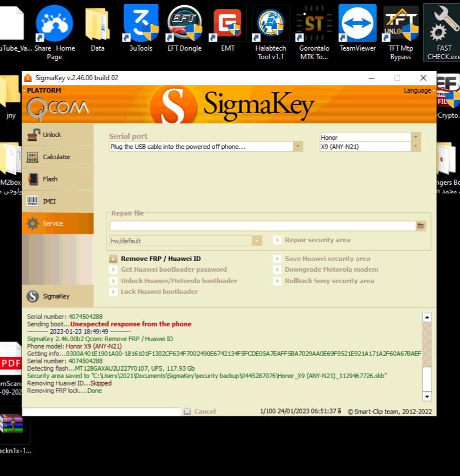Click Remove FRP / Huawei ID
Screen dimensions: 460x476
pyautogui.click(x=161, y=259)
